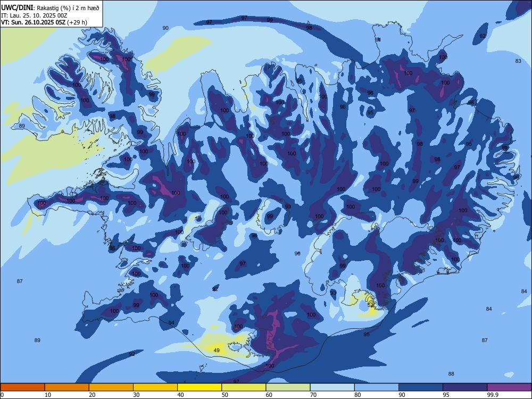
Task: Select the 80–90 medium blue legend swatch
Action: pos(376,387)
